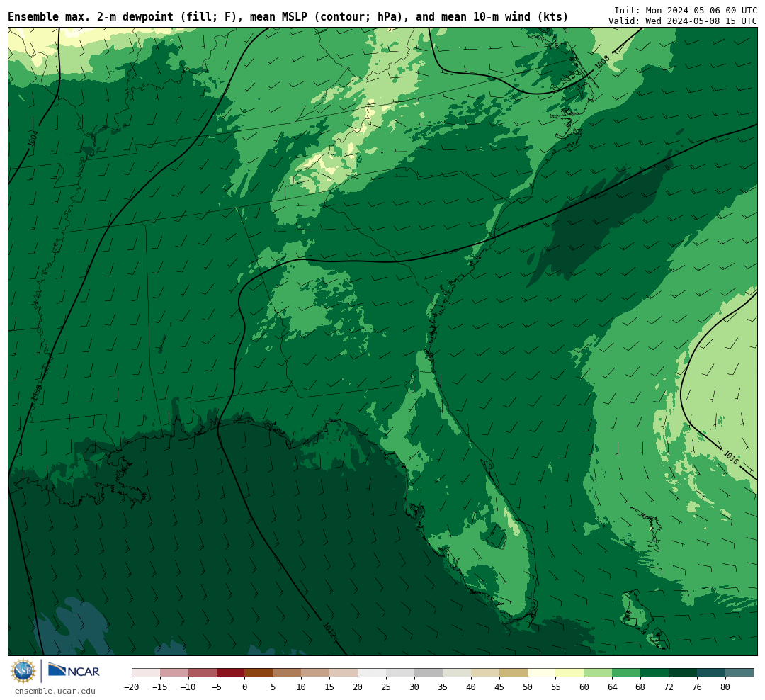Click the 68 colorbar tick label

tap(641, 687)
